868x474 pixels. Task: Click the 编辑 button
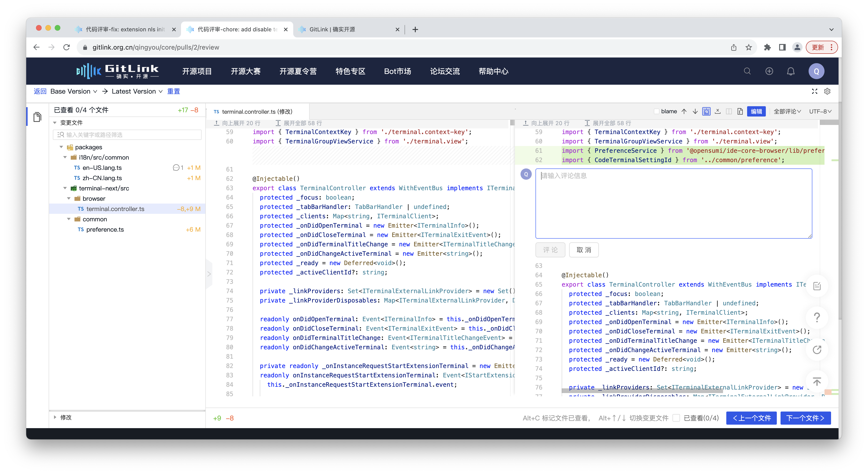tap(756, 111)
